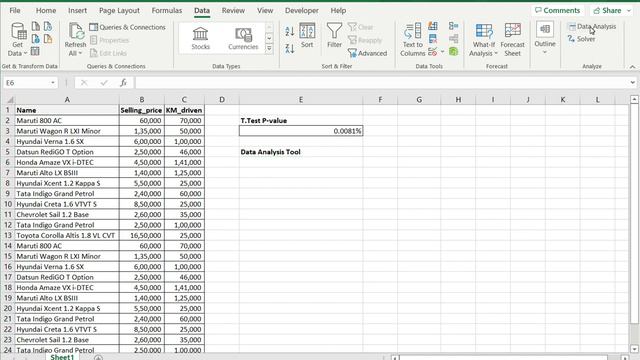This screenshot has height=360, width=640.
Task: Click vertical scrollbar down arrow
Action: pos(634,349)
